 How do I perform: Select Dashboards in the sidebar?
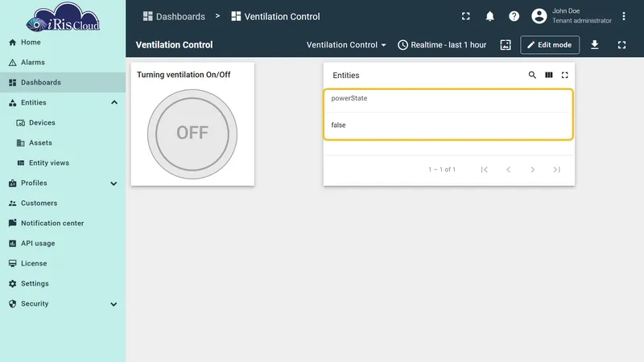[x=63, y=83]
